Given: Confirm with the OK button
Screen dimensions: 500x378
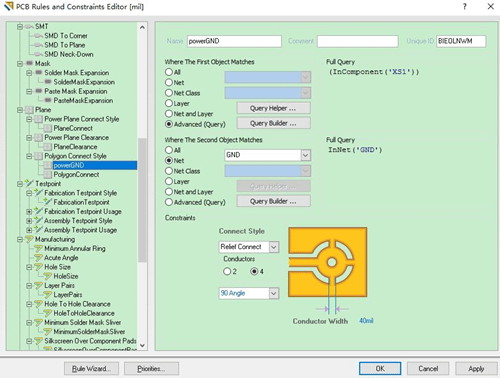Looking at the screenshot, I should click(x=380, y=369).
